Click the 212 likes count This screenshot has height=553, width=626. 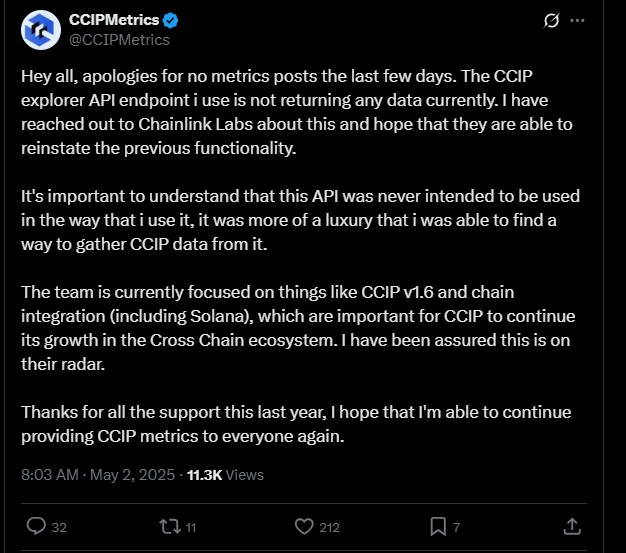pos(329,527)
